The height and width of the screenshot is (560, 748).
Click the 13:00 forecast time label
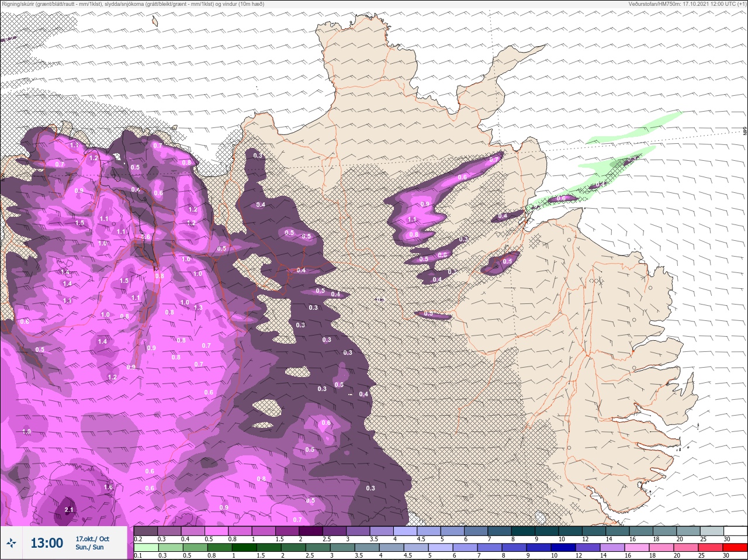[47, 543]
